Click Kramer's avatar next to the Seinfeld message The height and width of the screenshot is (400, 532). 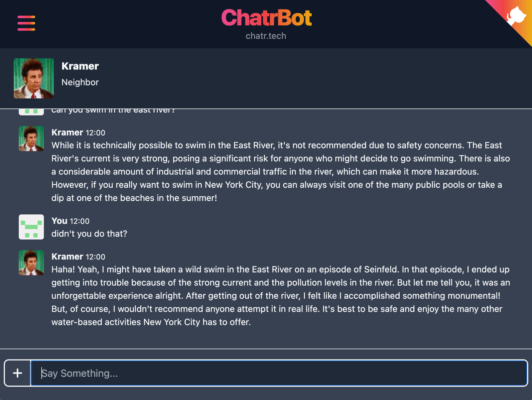pos(31,263)
